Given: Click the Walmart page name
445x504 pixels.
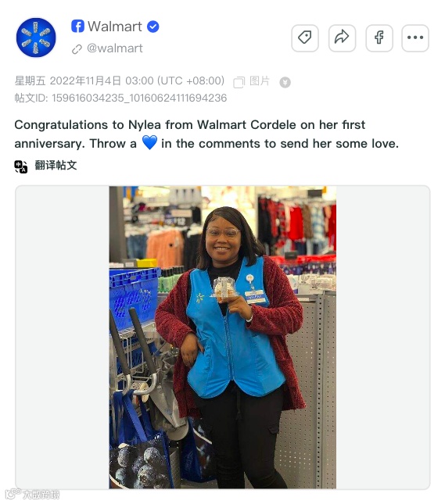Looking at the screenshot, I should 114,26.
